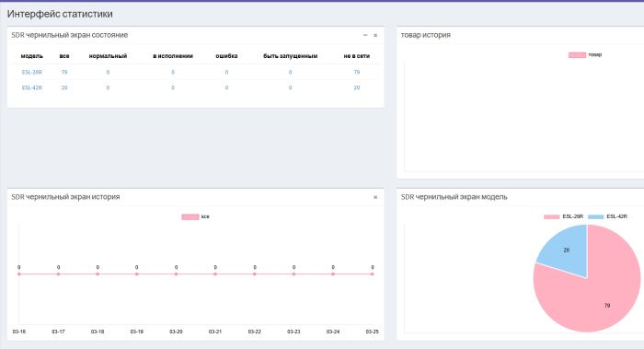Select the 03-23 data point on line chart
The width and height of the screenshot is (644, 349).
tap(293, 273)
